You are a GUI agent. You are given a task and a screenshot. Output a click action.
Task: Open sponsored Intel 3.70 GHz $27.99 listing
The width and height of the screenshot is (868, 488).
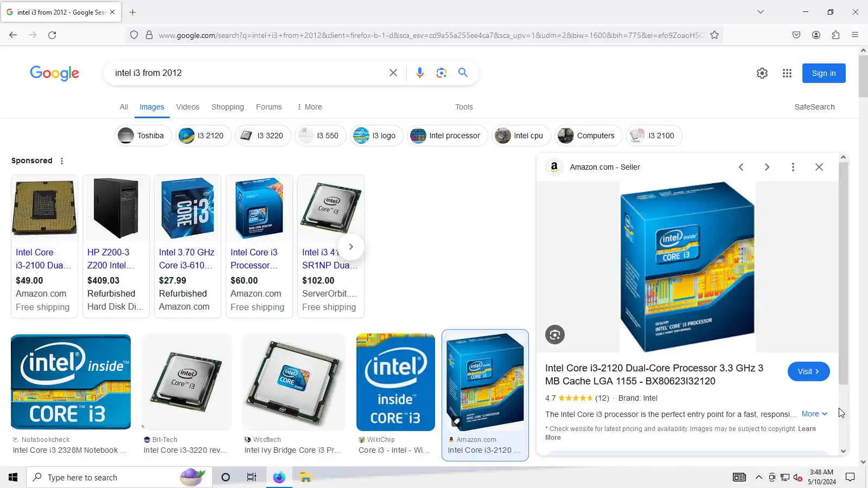[x=188, y=246]
